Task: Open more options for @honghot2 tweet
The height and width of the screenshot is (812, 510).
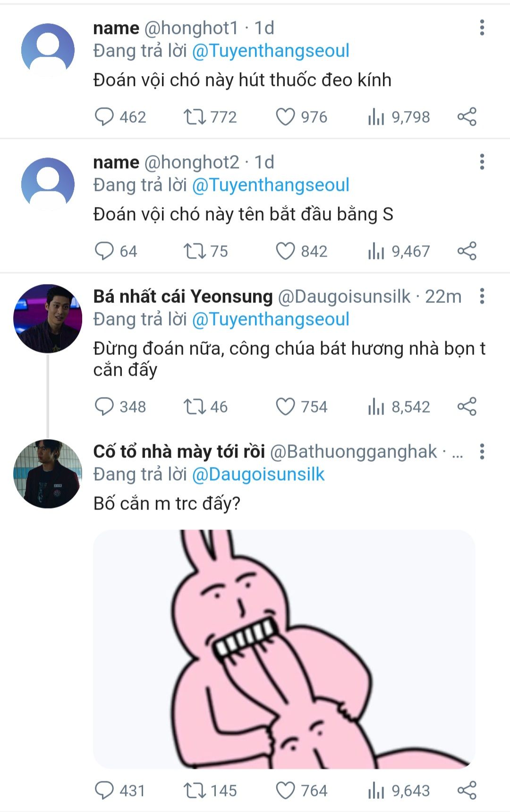Action: [482, 162]
